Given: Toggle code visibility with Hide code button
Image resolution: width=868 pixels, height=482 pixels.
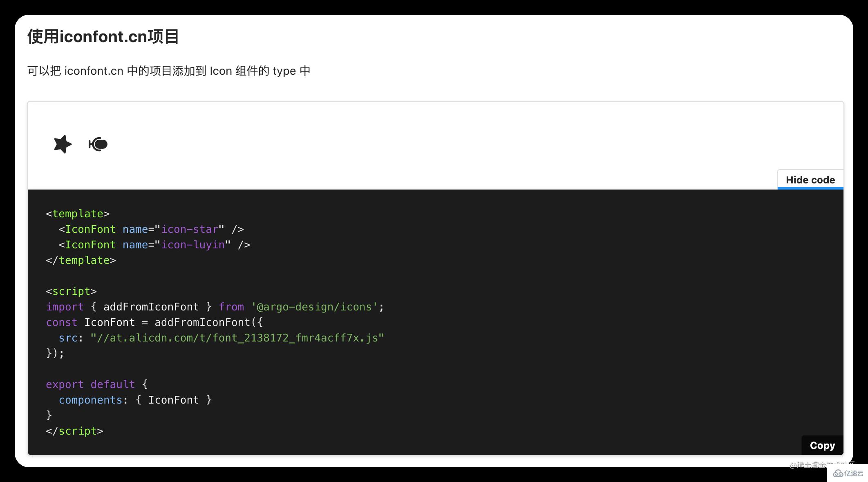Looking at the screenshot, I should (x=810, y=180).
